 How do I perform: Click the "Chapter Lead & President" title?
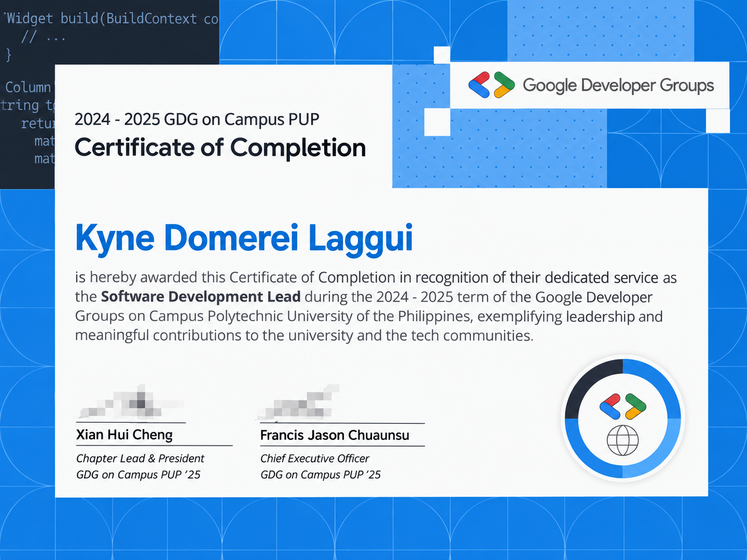140,458
